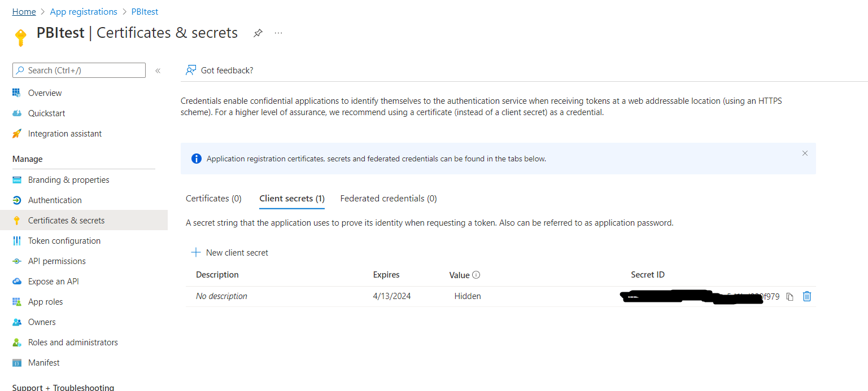Open the App roles section
The width and height of the screenshot is (868, 391).
click(x=45, y=301)
